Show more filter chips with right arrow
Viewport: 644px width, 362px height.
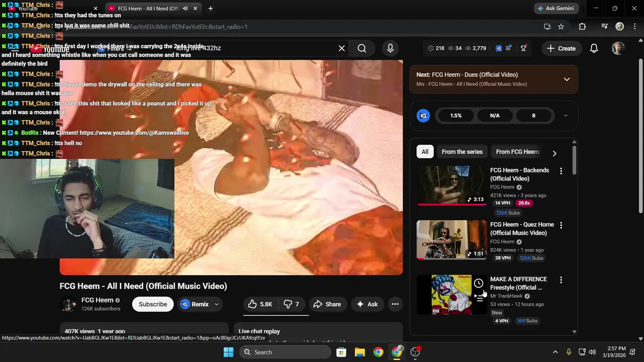[554, 153]
